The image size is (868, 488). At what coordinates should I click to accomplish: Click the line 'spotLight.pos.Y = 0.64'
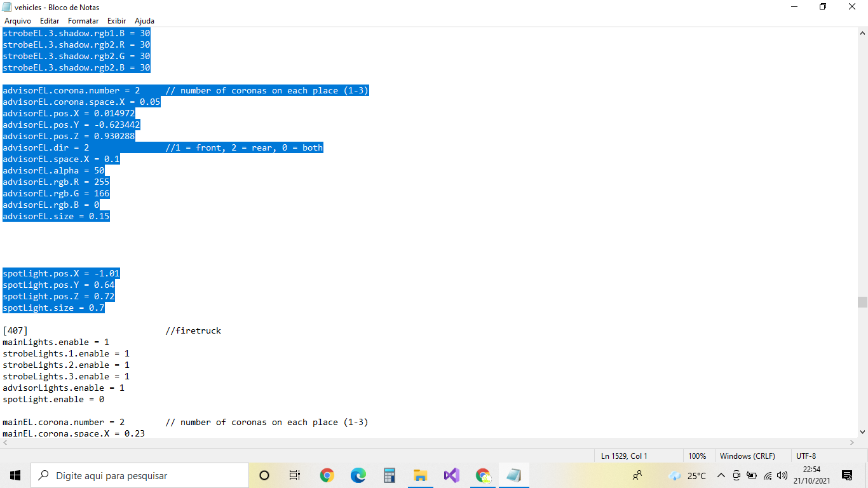pyautogui.click(x=58, y=285)
